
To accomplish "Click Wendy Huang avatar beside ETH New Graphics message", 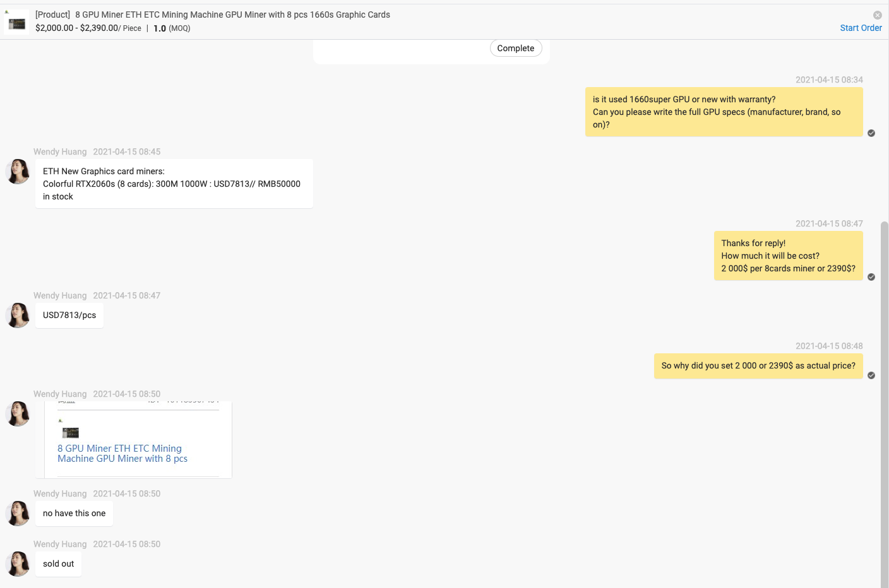I will [18, 172].
